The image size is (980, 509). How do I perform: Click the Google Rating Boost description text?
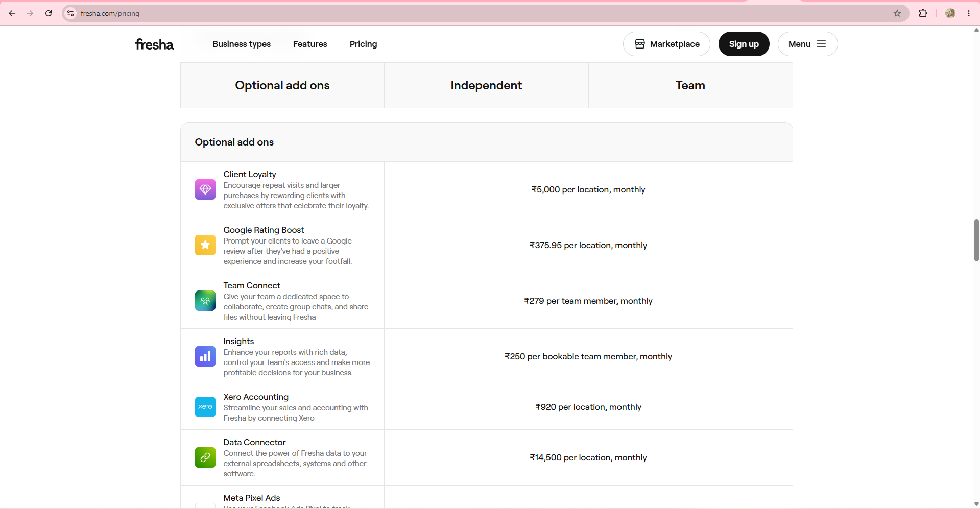click(x=288, y=251)
